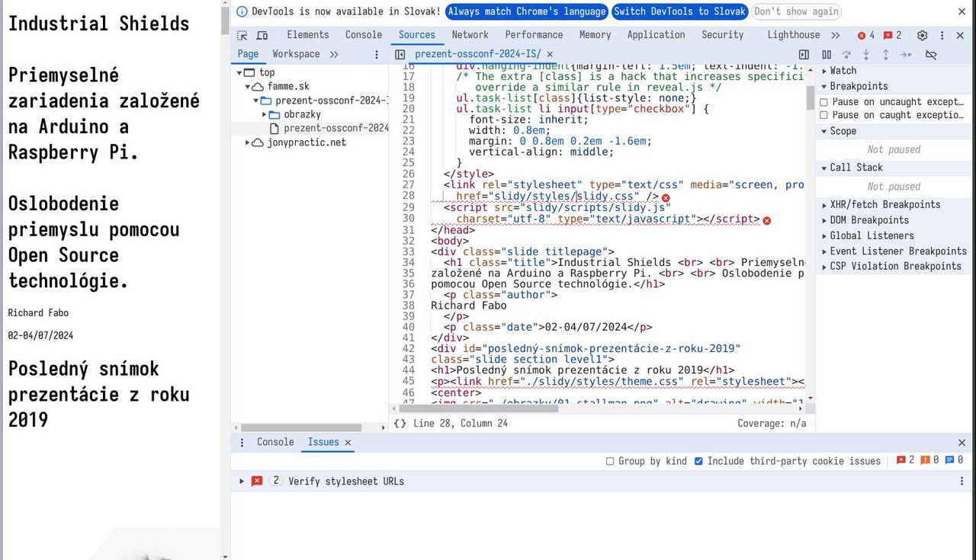The height and width of the screenshot is (560, 976).
Task: Open drawer kebab menu beside Console
Action: (x=242, y=443)
